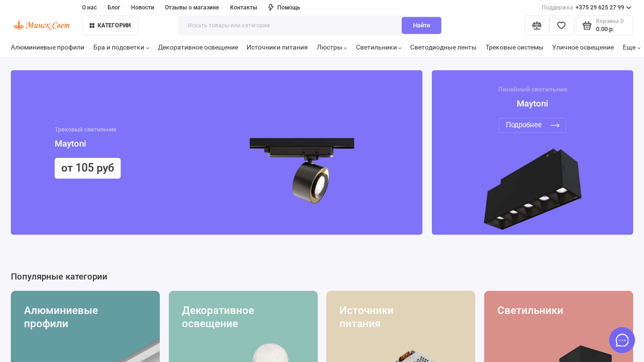Click the product search input field
The width and height of the screenshot is (644, 362).
(x=290, y=25)
